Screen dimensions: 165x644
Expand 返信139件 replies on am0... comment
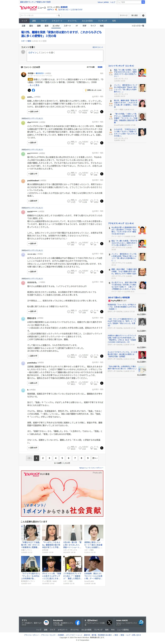(33, 112)
